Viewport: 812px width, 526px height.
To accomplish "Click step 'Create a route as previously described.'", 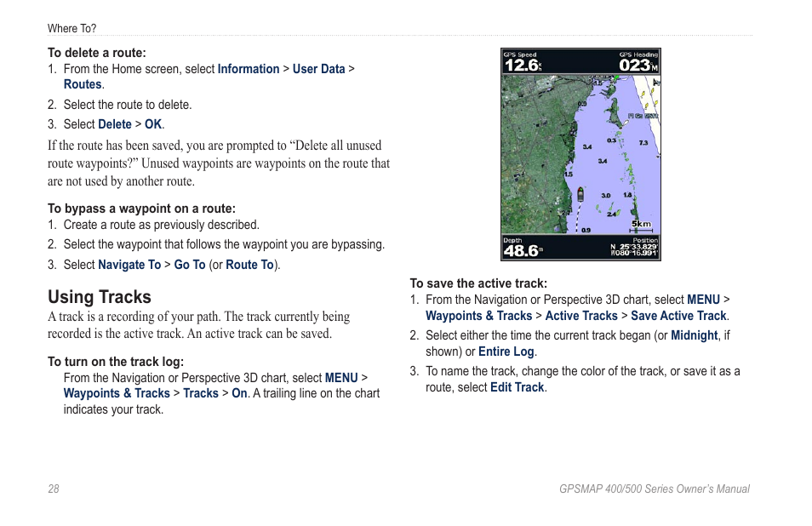I will coord(161,225).
